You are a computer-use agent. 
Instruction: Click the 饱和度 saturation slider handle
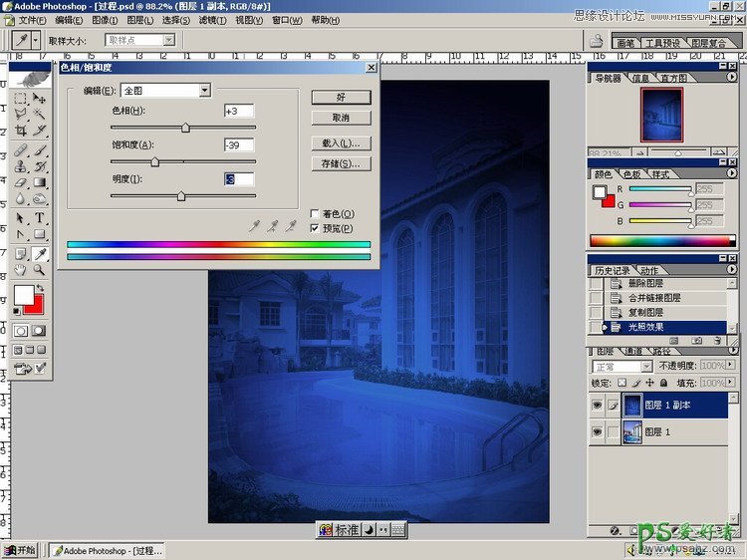tap(154, 161)
